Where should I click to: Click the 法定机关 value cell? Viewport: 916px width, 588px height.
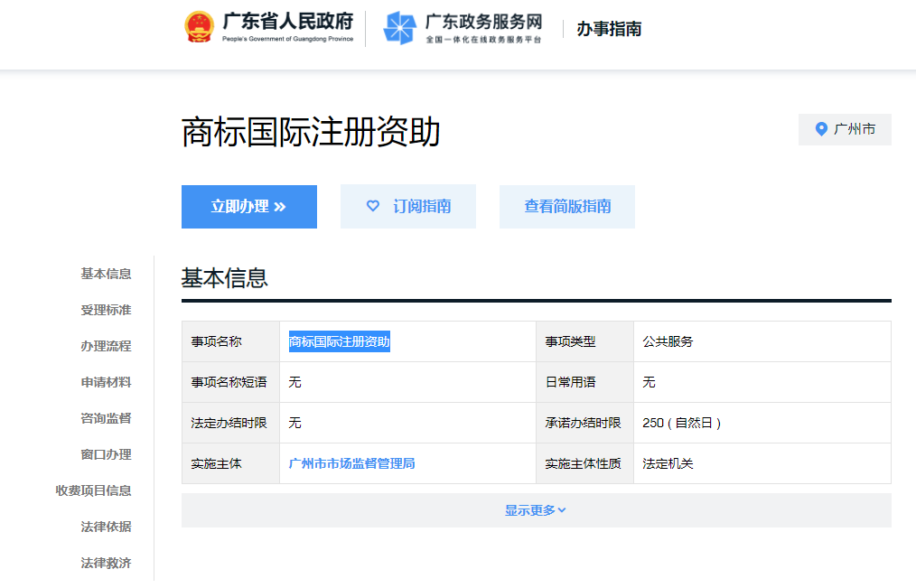tap(762, 463)
